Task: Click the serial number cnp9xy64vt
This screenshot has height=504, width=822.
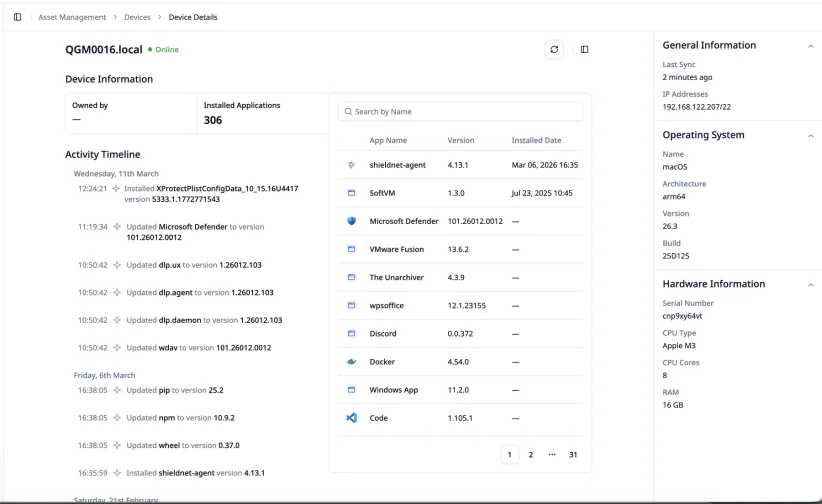Action: pyautogui.click(x=682, y=316)
